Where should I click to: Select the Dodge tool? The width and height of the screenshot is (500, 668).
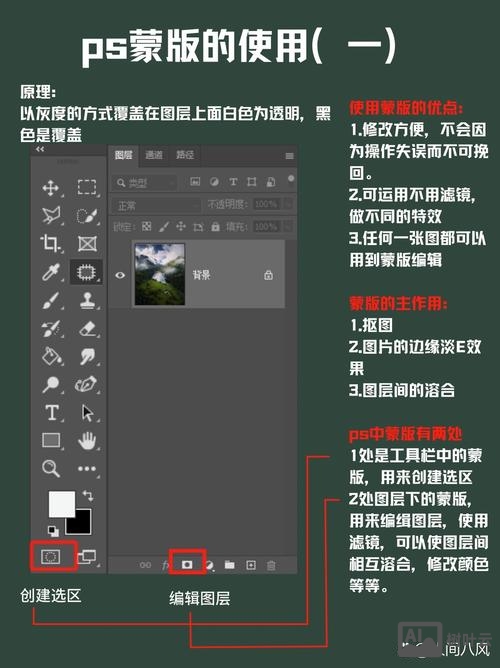51,385
